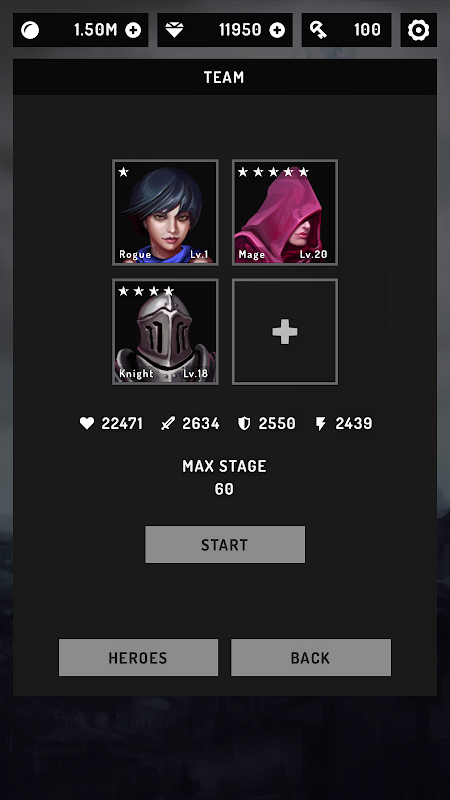Go back with the BACK button
The height and width of the screenshot is (800, 450).
click(x=311, y=657)
